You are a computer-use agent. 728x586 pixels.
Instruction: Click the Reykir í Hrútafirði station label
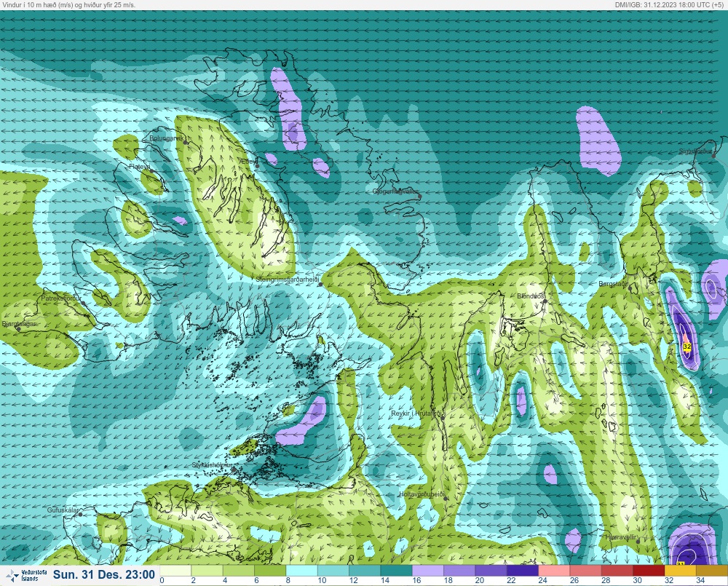click(418, 413)
